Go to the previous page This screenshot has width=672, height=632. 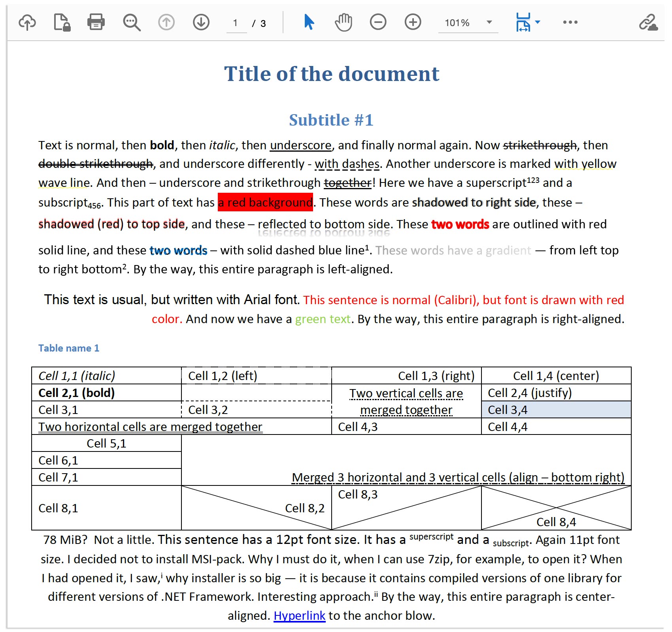click(166, 23)
